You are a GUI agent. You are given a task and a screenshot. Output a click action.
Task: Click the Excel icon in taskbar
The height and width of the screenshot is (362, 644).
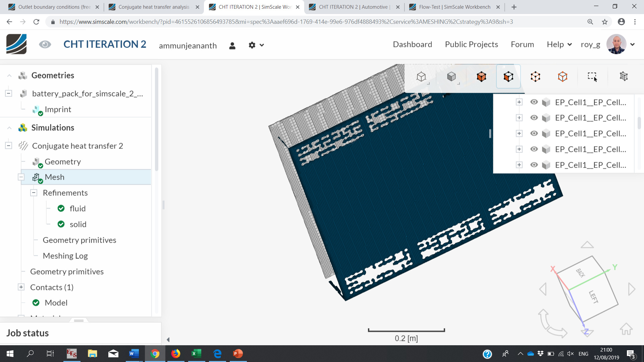196,354
